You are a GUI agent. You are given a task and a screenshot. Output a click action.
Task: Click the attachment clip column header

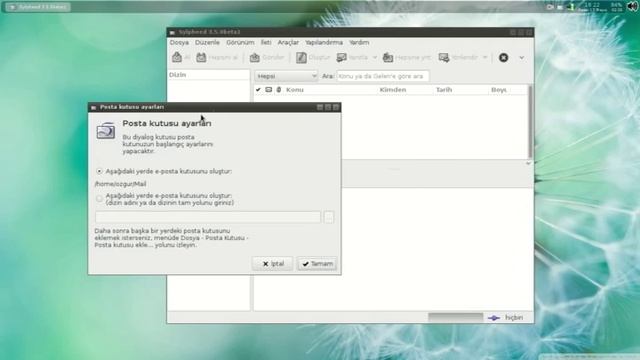279,89
